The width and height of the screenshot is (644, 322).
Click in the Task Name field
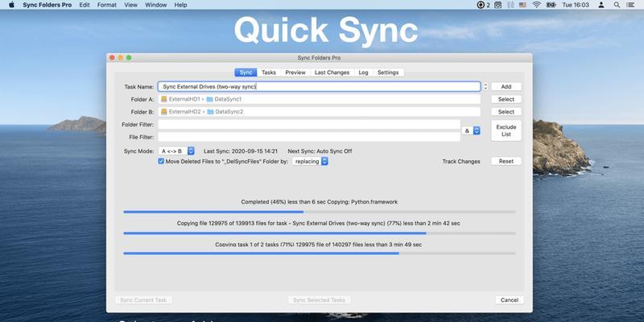(x=319, y=87)
